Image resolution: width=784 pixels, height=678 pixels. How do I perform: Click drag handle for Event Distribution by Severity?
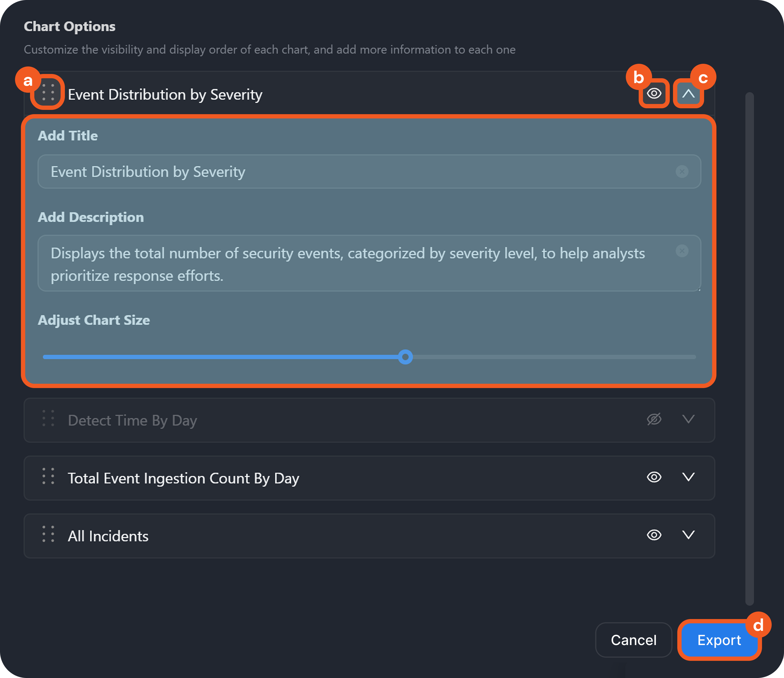point(48,92)
